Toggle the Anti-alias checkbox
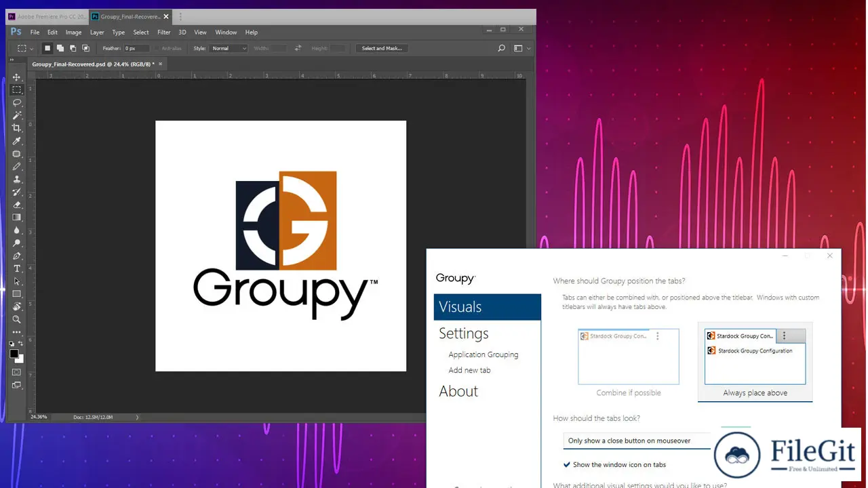The height and width of the screenshot is (488, 868). pyautogui.click(x=157, y=48)
